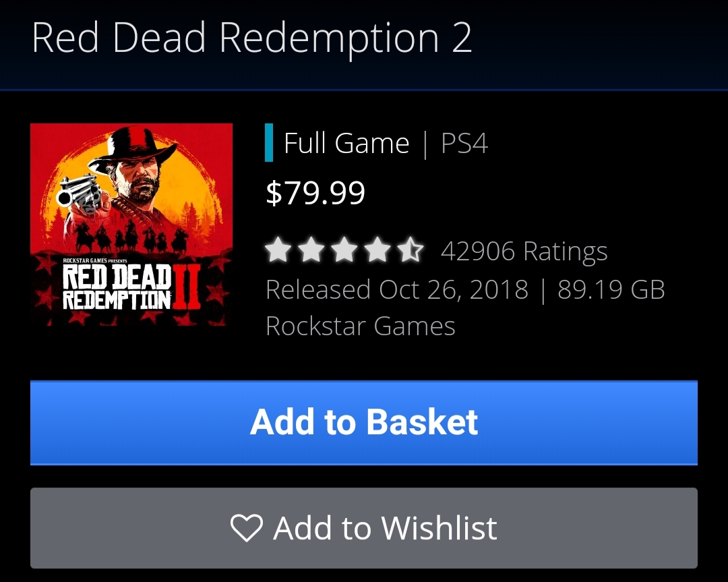Select the first rating star
This screenshot has height=582, width=728.
coord(278,250)
